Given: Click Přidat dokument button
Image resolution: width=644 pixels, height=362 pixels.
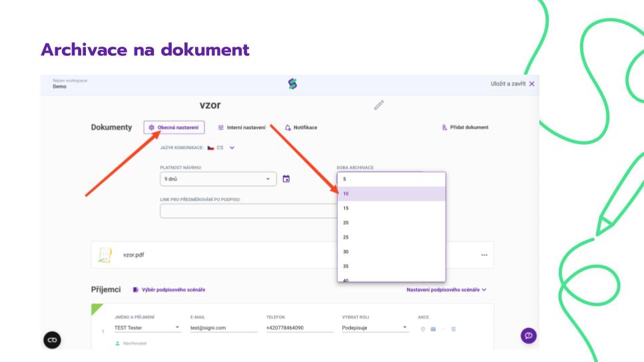Looking at the screenshot, I should (465, 127).
